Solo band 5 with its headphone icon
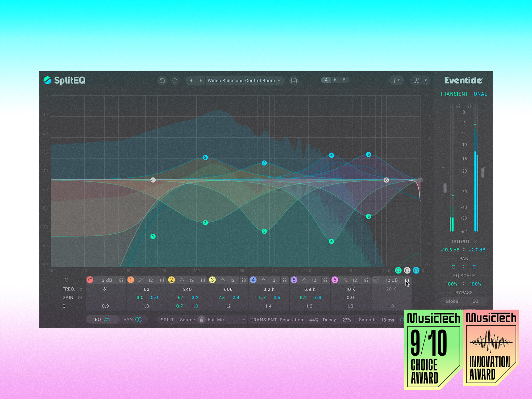This screenshot has height=399, width=532. pyautogui.click(x=325, y=280)
